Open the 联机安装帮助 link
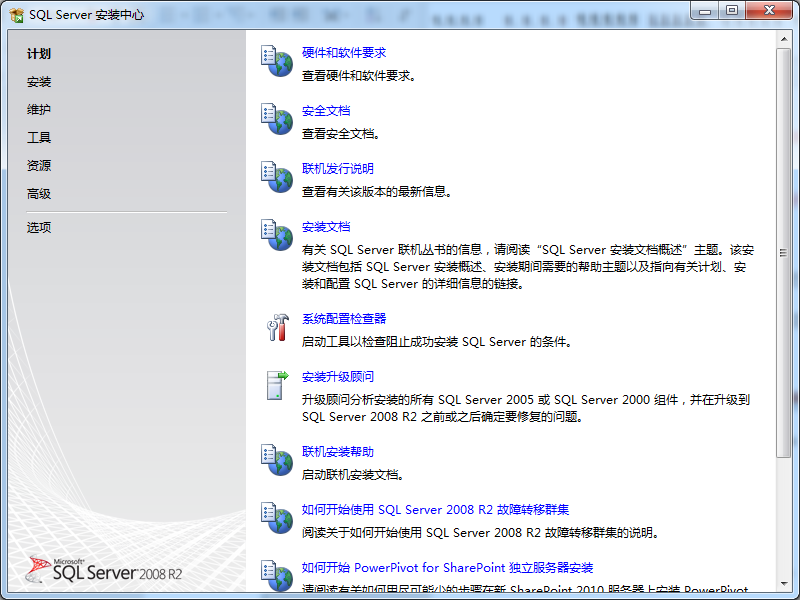Image resolution: width=800 pixels, height=600 pixels. (338, 452)
